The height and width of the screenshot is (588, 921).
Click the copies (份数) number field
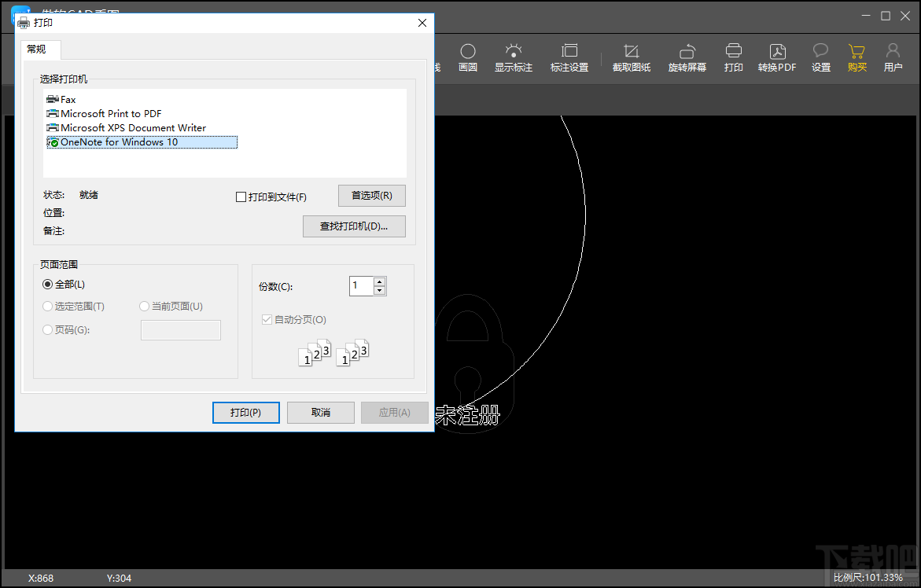tap(361, 286)
